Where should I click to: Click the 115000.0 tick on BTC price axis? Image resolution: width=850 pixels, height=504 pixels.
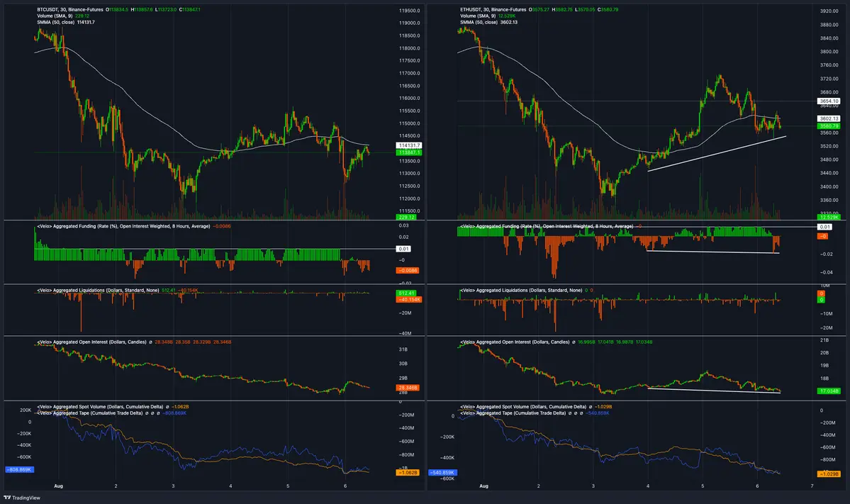click(x=409, y=123)
